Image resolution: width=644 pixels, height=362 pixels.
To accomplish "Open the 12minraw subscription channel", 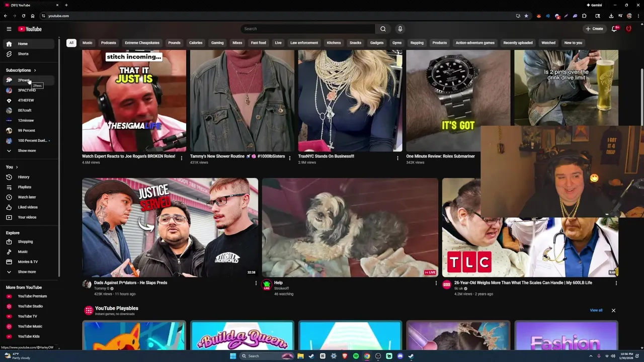I will point(29,121).
